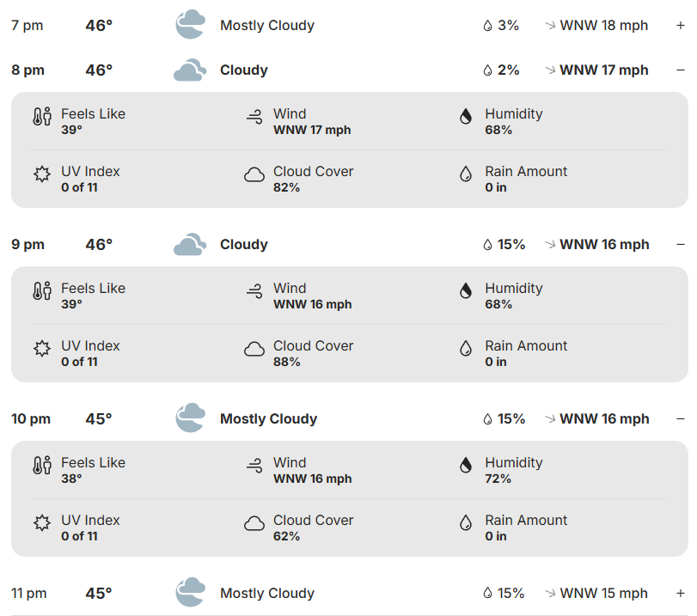The width and height of the screenshot is (697, 616).
Task: Click the 7 pm wind direction arrow icon
Action: click(x=550, y=26)
